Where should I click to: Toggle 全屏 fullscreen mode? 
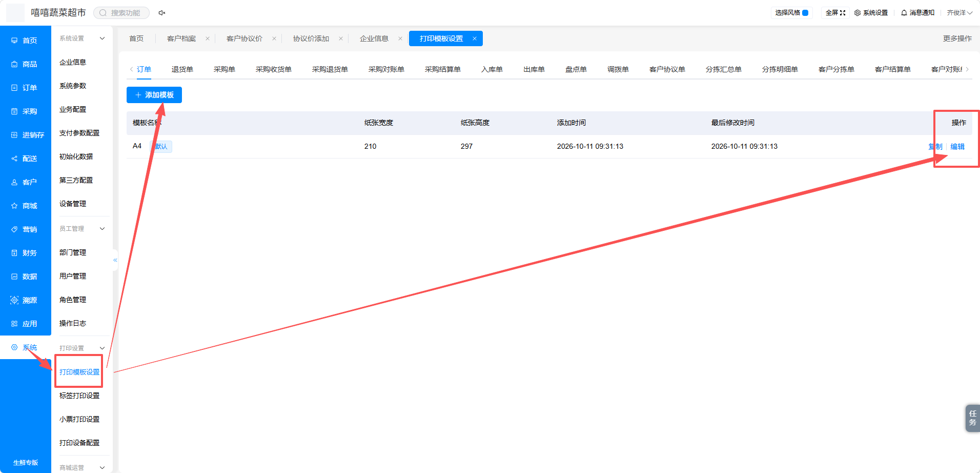835,13
